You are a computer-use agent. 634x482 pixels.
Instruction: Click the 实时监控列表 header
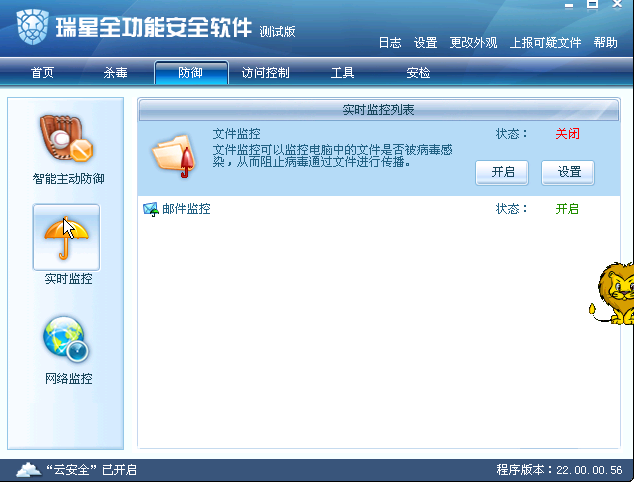pyautogui.click(x=378, y=110)
